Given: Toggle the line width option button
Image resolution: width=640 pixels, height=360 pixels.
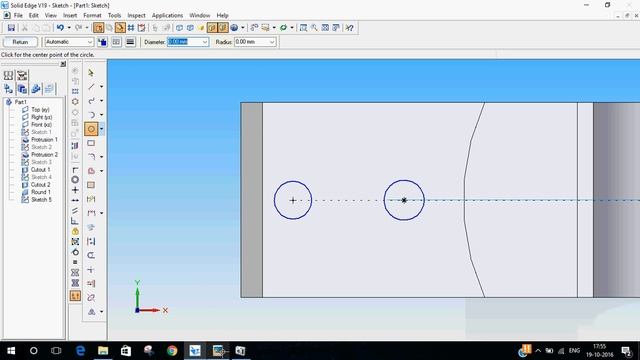Looking at the screenshot, I should click(130, 42).
